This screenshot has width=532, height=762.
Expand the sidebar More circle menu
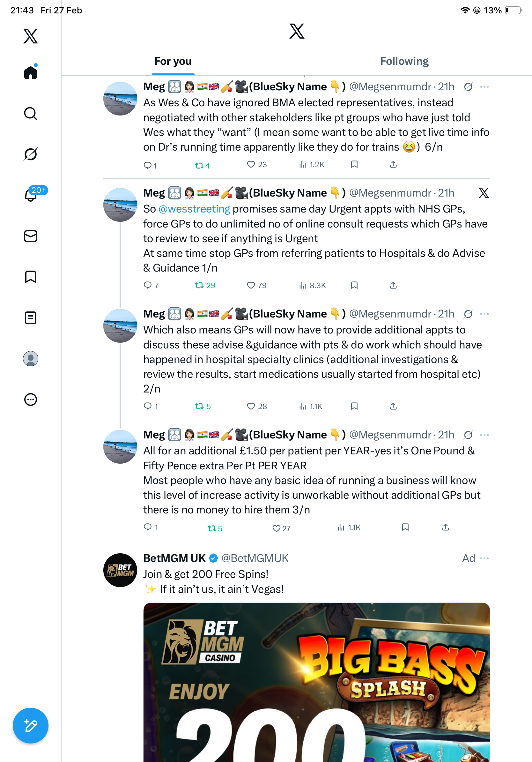coord(31,399)
